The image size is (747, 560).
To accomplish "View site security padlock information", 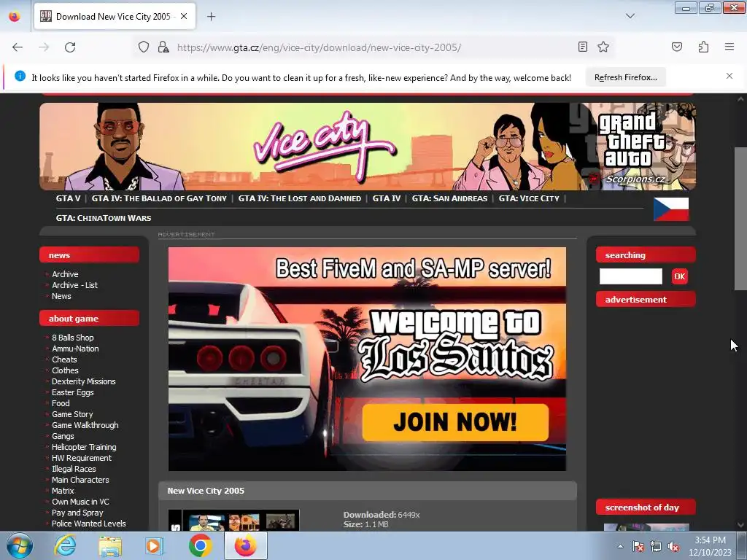I will coord(163,47).
